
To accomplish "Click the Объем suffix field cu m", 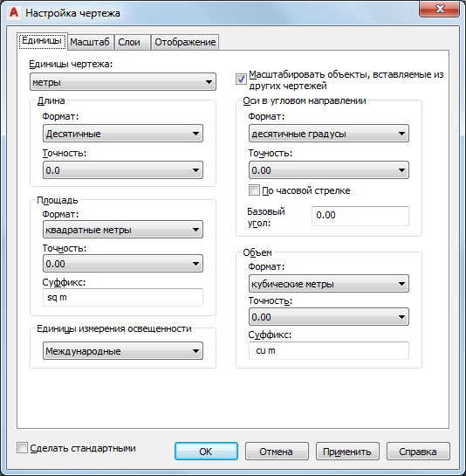I will [x=329, y=350].
